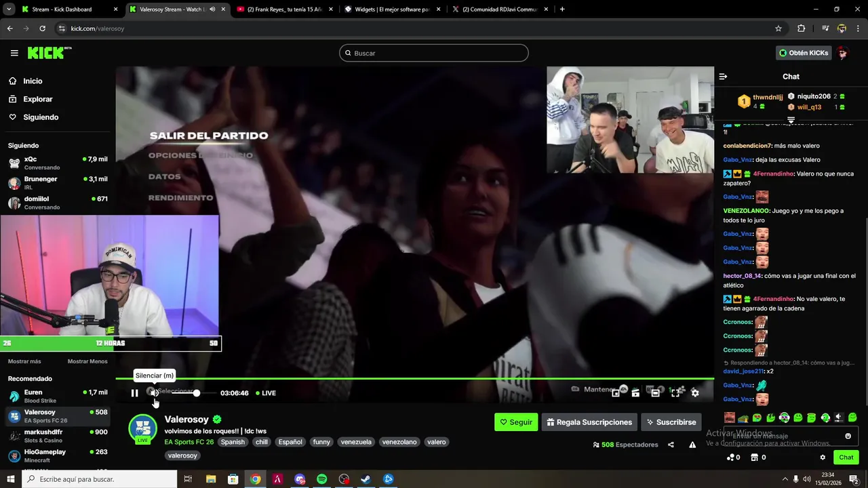Open markushdffr recommended channel
Screen dimensions: 868x488
(x=58, y=436)
